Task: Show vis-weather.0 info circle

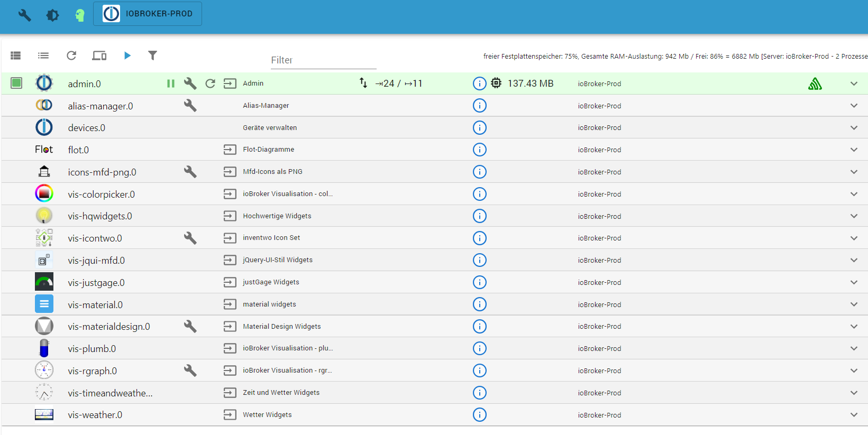Action: click(479, 415)
